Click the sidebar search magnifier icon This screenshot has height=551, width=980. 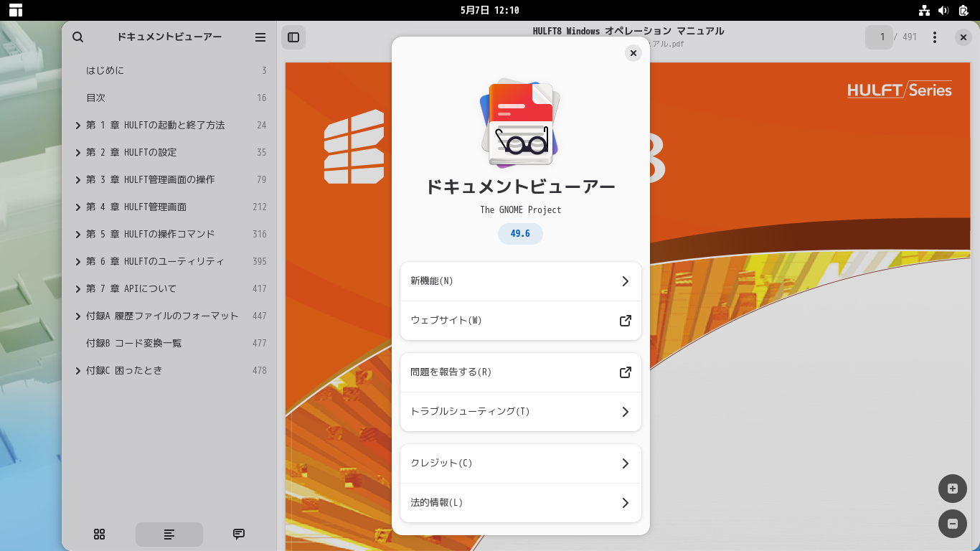point(78,37)
